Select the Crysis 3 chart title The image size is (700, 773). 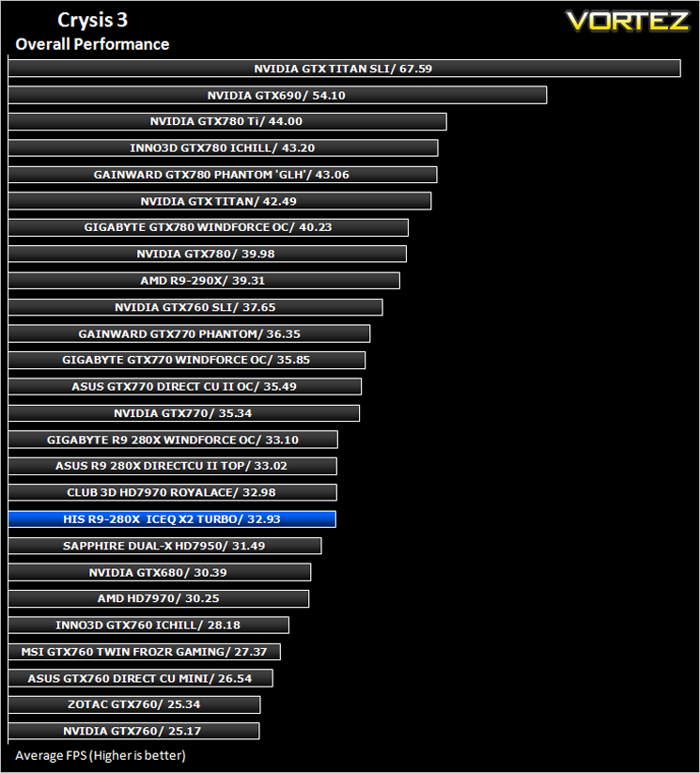click(x=92, y=21)
